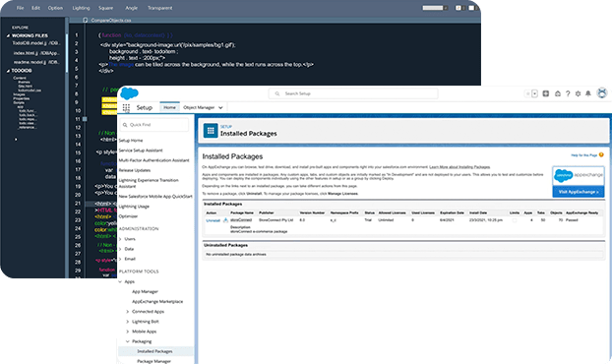Screen dimensions: 612x364
Task: Click the Uninstall link for storeConnect
Action: (x=213, y=220)
